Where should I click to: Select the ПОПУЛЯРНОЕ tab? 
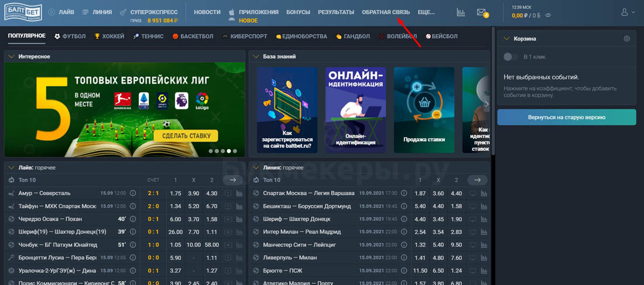pyautogui.click(x=27, y=36)
